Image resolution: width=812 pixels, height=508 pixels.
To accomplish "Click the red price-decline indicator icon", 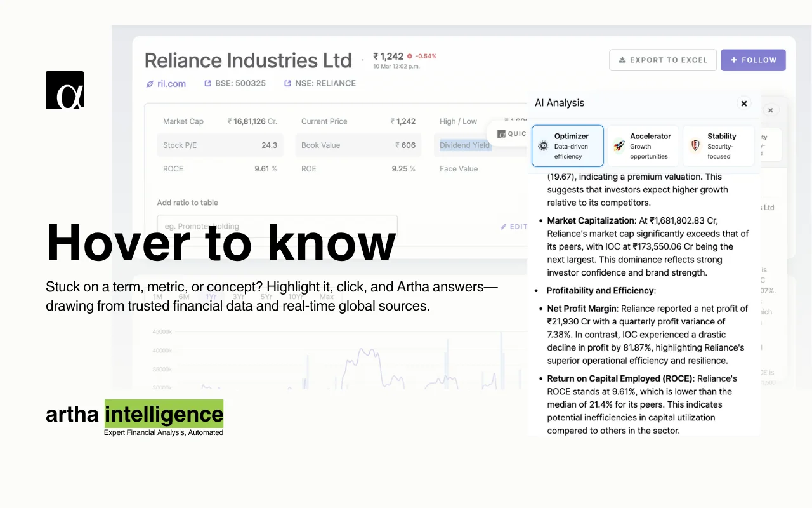I will 409,56.
